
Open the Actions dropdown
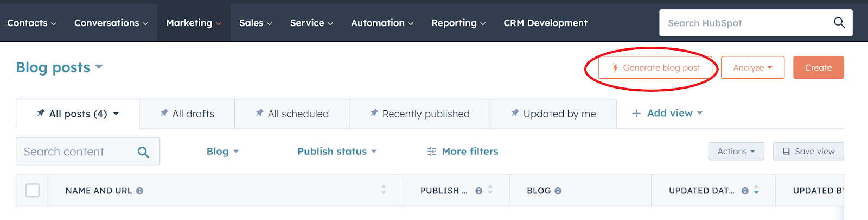tap(736, 152)
